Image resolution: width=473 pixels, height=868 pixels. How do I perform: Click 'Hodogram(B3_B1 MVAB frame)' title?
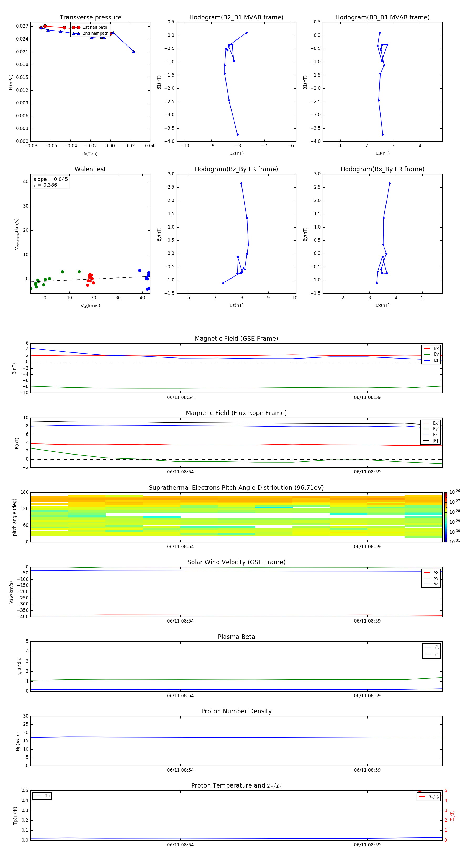382,18
